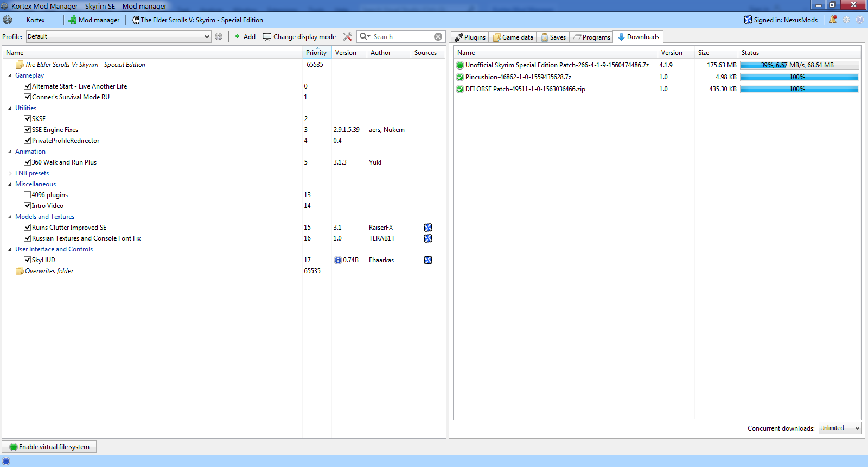
Task: Click the status icon in the bottom bar
Action: pyautogui.click(x=7, y=461)
